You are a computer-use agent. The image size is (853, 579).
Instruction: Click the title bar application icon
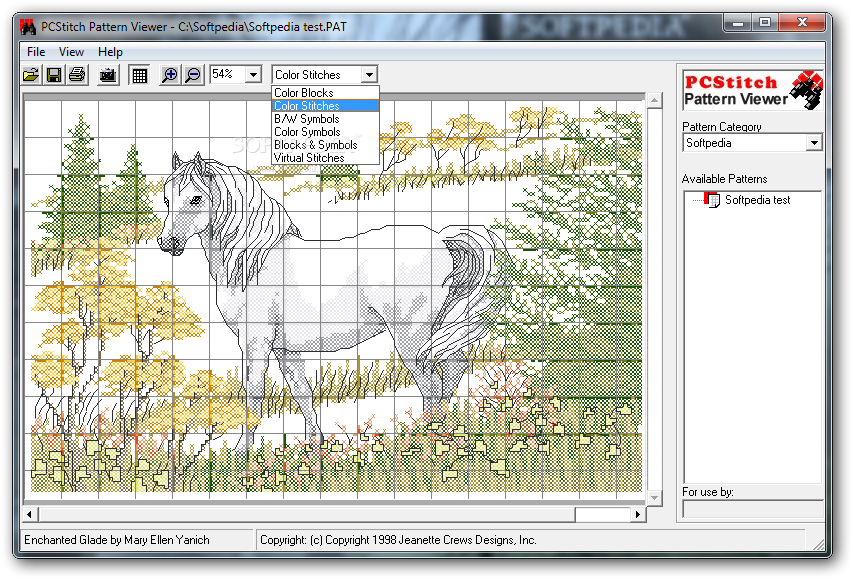tap(28, 27)
